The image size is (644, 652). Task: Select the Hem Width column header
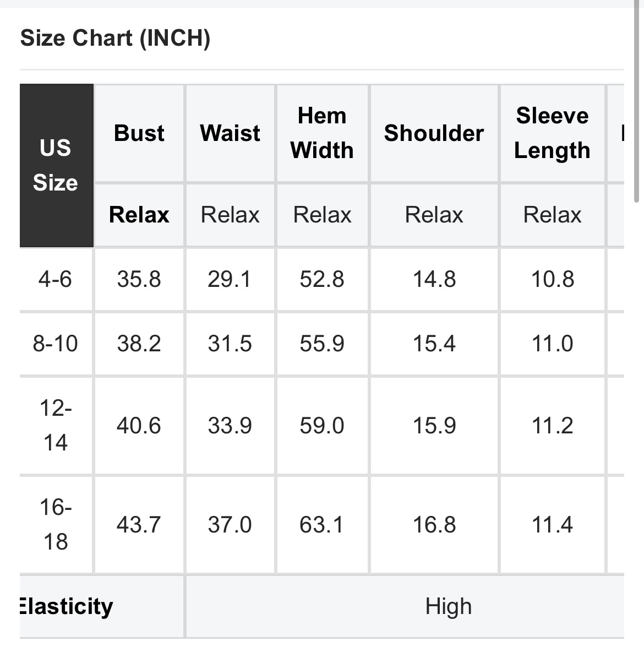click(322, 133)
